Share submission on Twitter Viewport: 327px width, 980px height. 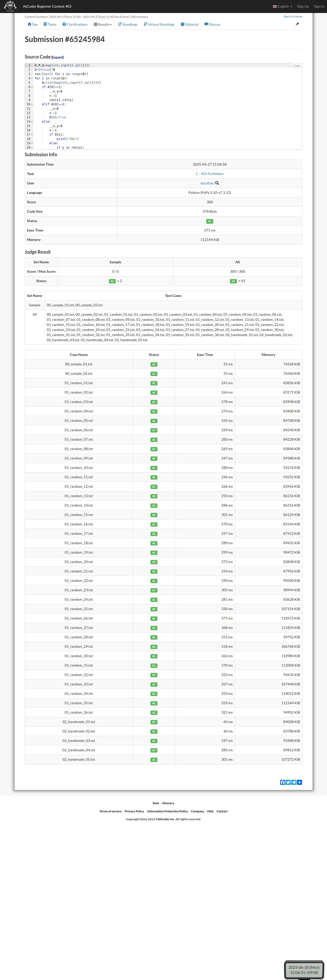point(288,782)
